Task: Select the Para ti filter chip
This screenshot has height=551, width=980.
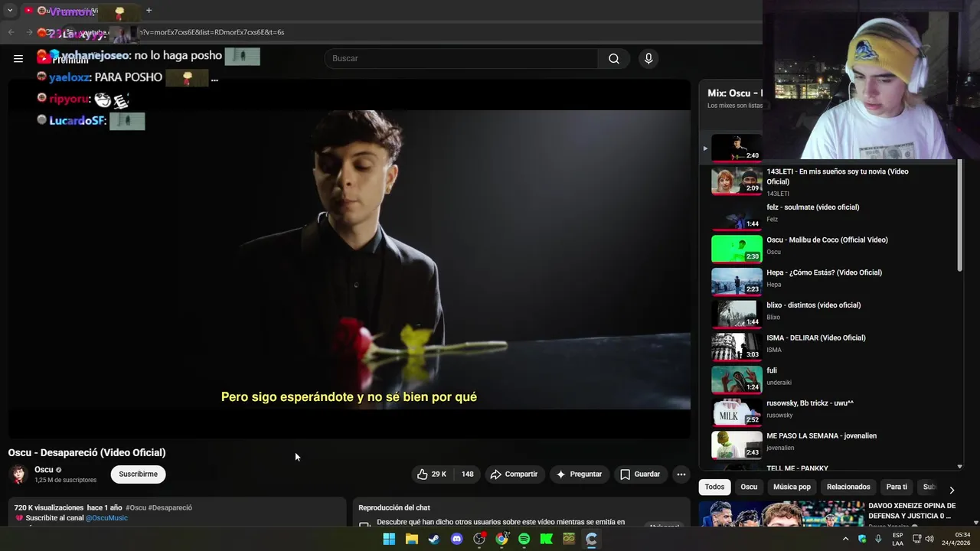Action: pos(897,487)
